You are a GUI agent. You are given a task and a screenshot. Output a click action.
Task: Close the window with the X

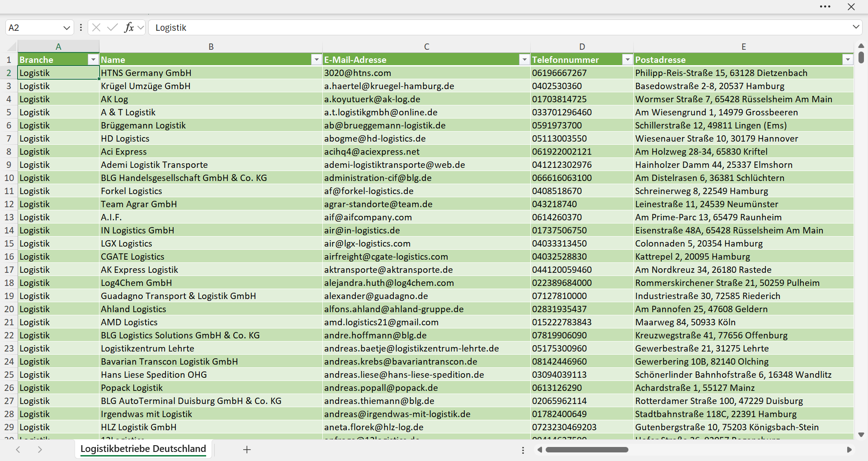coord(851,7)
